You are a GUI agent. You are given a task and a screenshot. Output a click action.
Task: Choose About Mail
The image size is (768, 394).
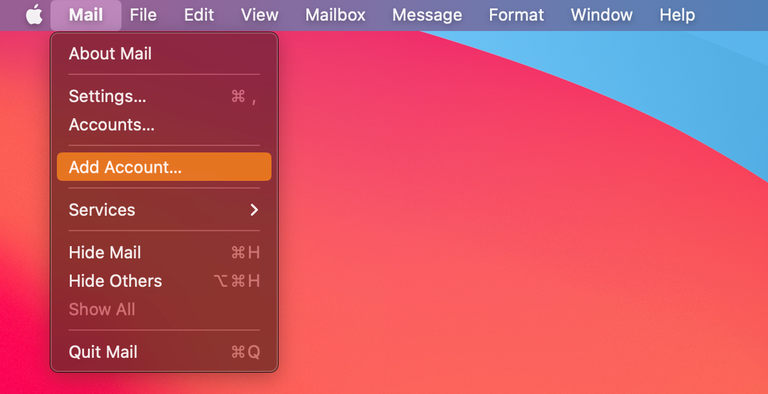[164, 53]
